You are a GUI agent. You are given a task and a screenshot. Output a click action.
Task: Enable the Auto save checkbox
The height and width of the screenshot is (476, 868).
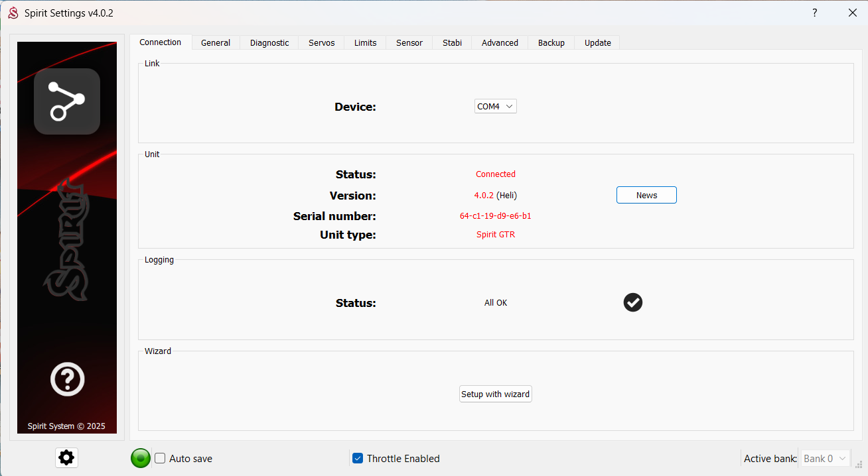(160, 458)
